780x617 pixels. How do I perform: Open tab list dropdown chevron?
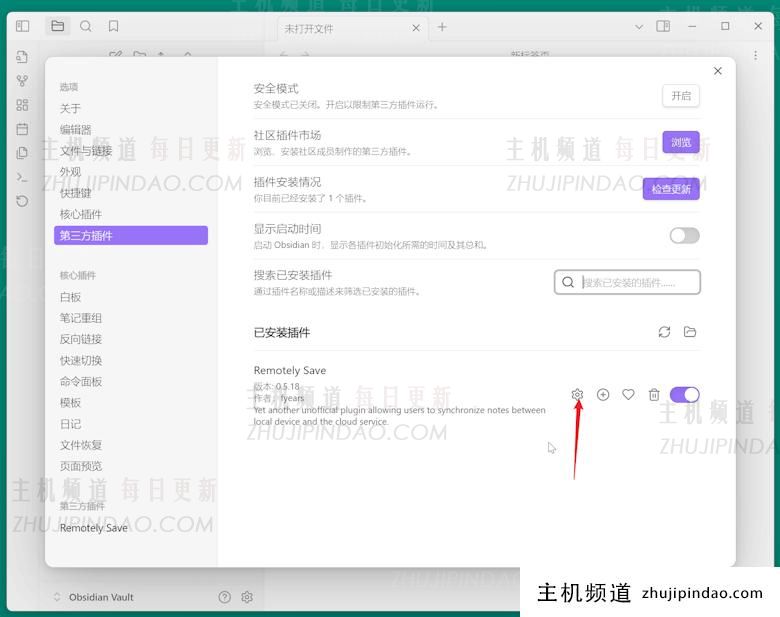[639, 27]
